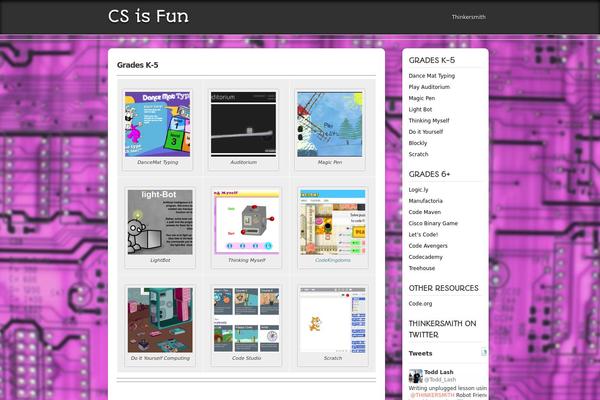Open the Logic.ly link
Viewport: 600px width, 400px height.
[418, 189]
